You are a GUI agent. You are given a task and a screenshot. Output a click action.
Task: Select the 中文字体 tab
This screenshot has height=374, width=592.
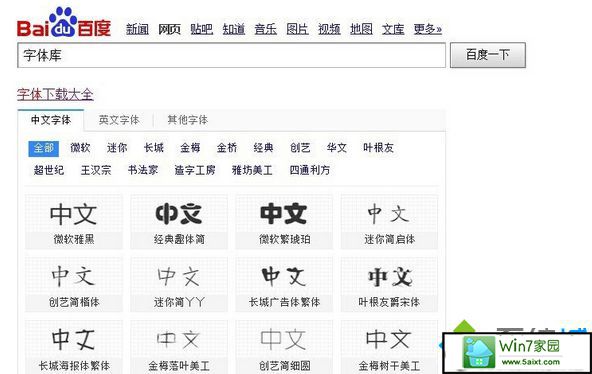click(51, 120)
